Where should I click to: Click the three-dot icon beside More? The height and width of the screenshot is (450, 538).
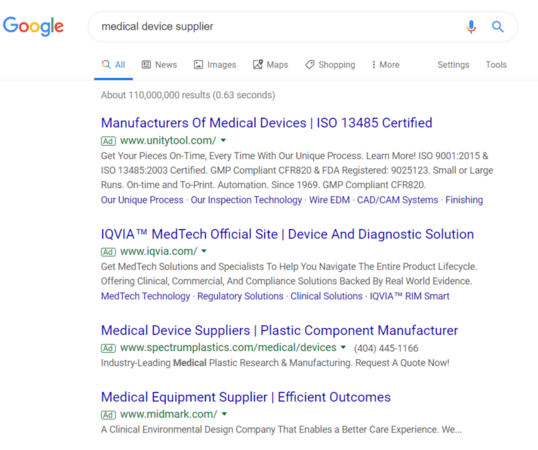[374, 65]
